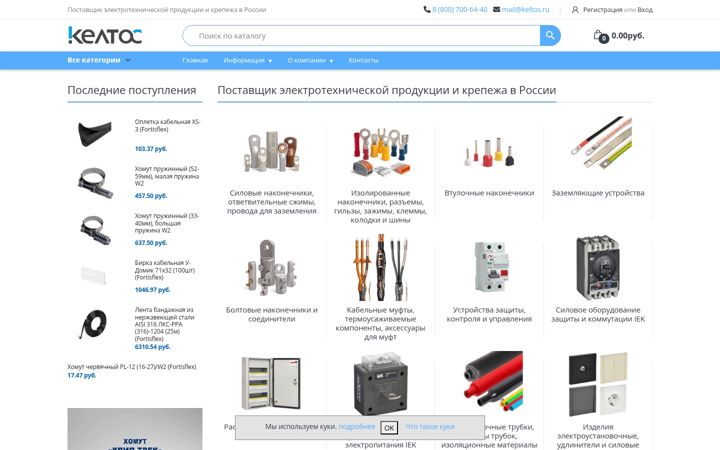This screenshot has height=450, width=720.
Task: Click 'Хомут пружинный (33-40мм)' product title
Action: [x=167, y=223]
